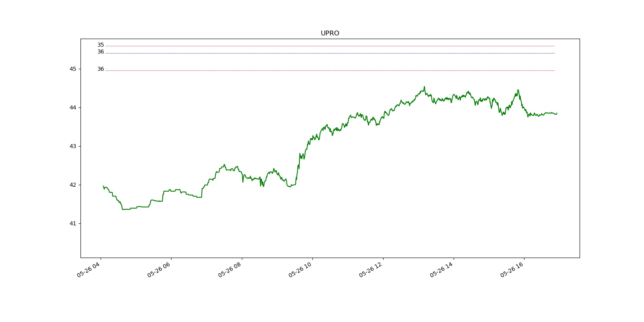Click the x-axis label 05-26 10
644x322 pixels.
click(300, 269)
